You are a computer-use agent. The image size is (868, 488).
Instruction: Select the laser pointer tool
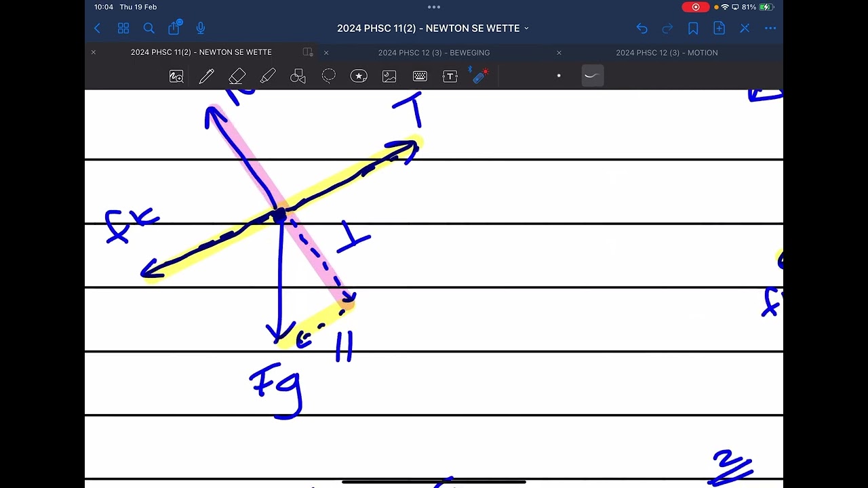[481, 76]
